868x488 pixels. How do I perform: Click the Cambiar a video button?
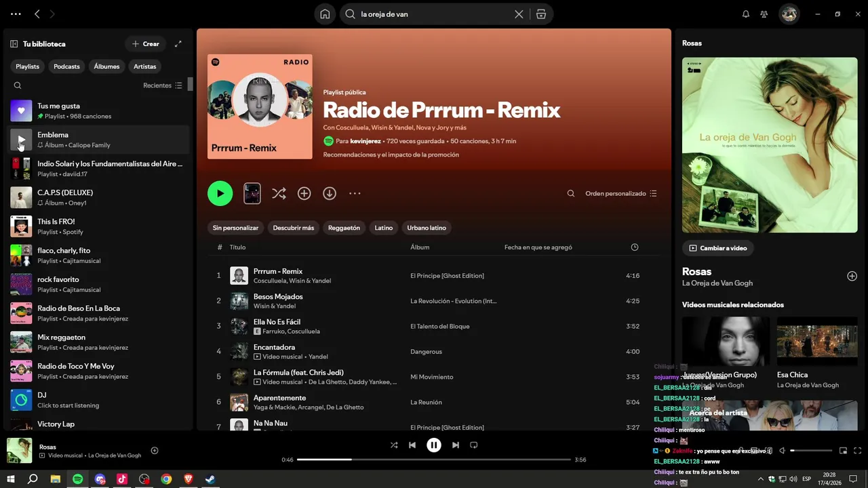pos(717,248)
